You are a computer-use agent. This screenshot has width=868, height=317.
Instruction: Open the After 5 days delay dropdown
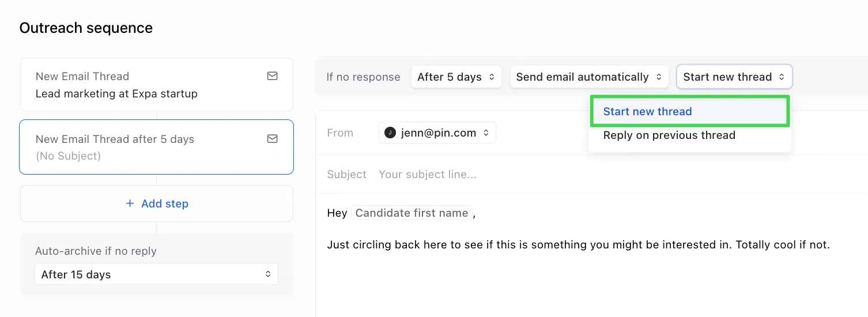tap(456, 77)
